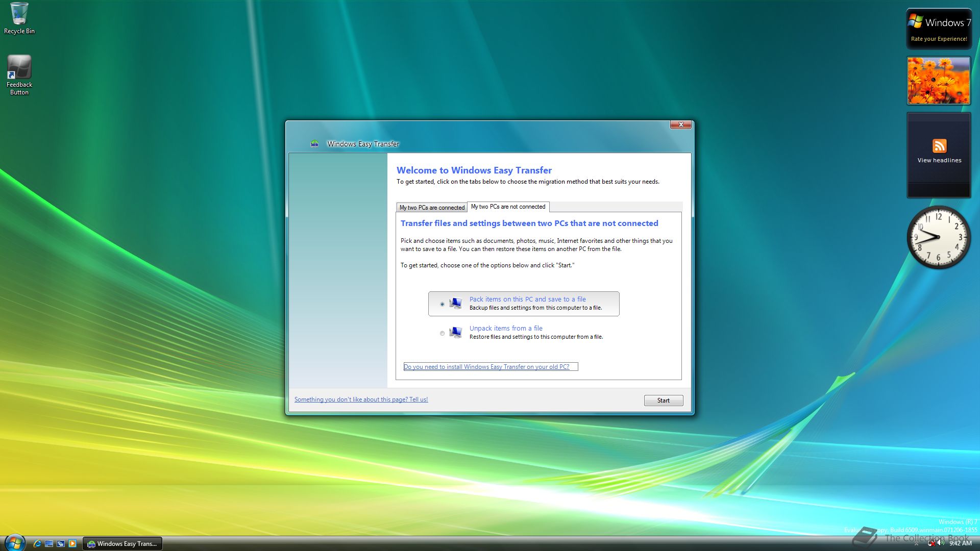Open Something you don't like about this page link
Image resolution: width=980 pixels, height=551 pixels.
click(361, 399)
